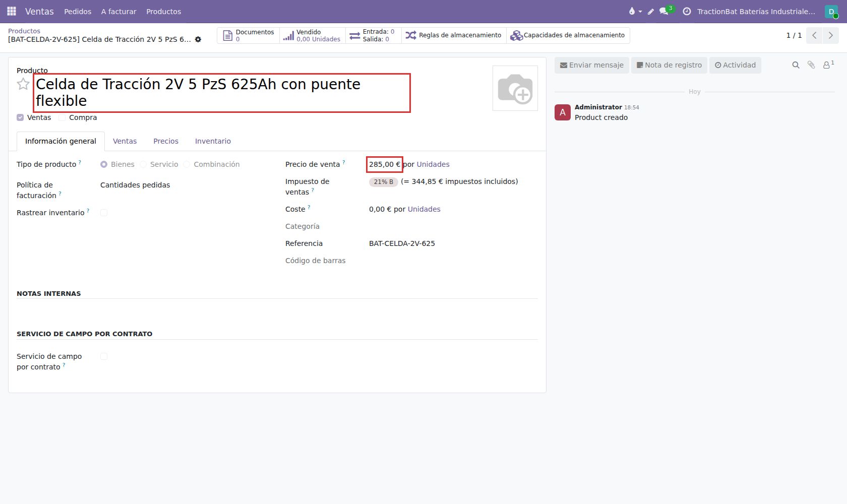Search messages with magnifier icon in chatter

(796, 65)
